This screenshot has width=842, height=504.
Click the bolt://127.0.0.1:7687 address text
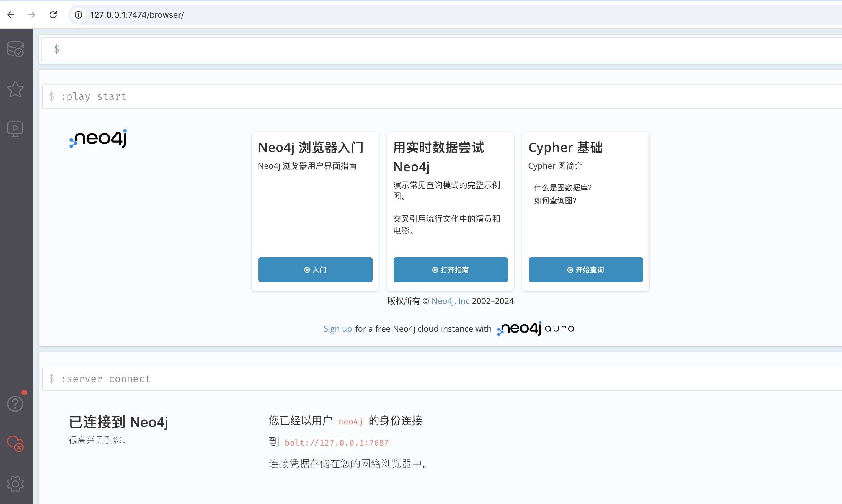point(336,443)
